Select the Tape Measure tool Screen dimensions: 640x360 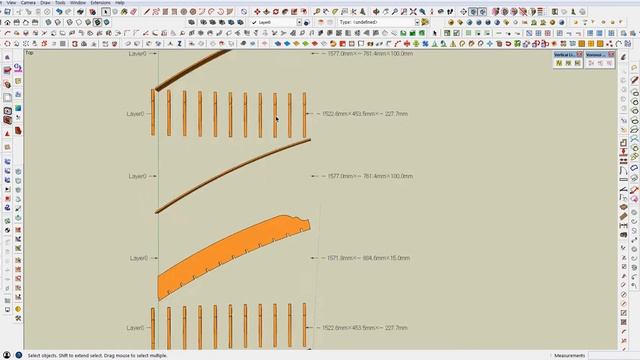point(317,12)
